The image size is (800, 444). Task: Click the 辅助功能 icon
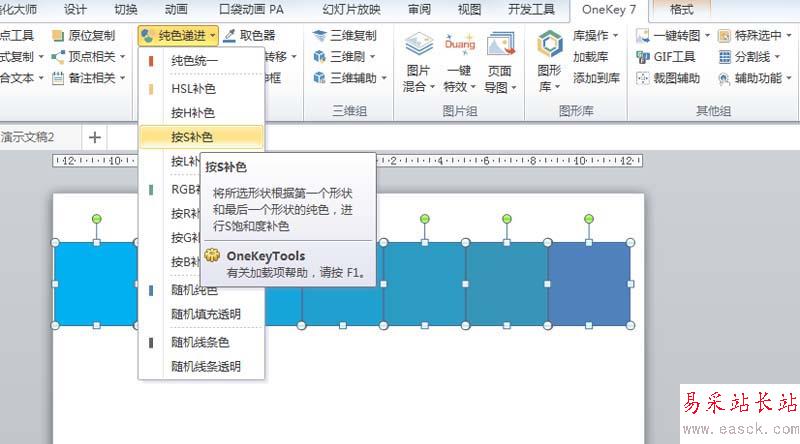pos(724,78)
